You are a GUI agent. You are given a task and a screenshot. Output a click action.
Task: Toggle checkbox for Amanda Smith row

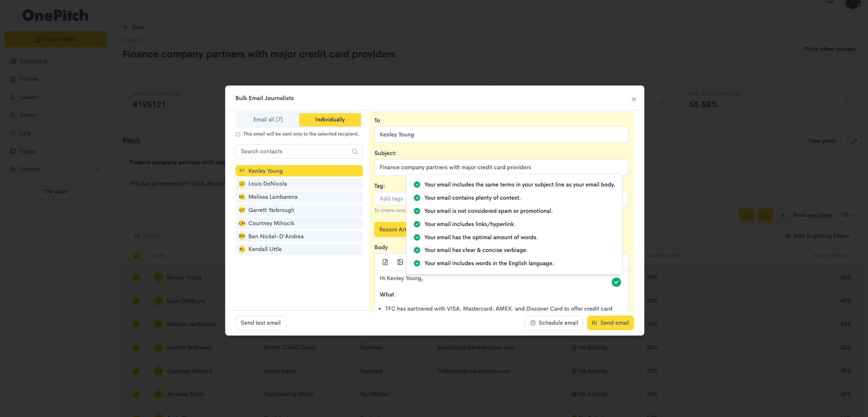click(x=136, y=394)
